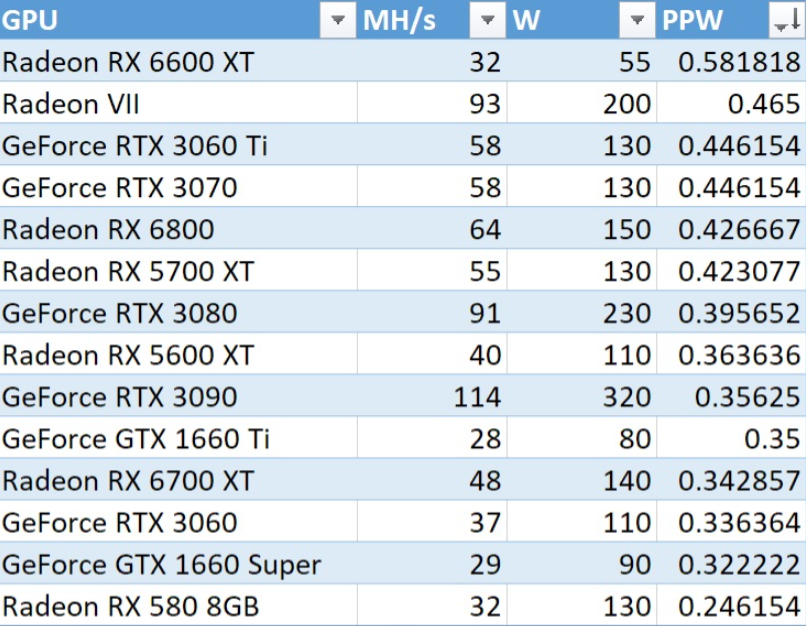Click the PPW value 0.35625
806x626 pixels.
[748, 397]
